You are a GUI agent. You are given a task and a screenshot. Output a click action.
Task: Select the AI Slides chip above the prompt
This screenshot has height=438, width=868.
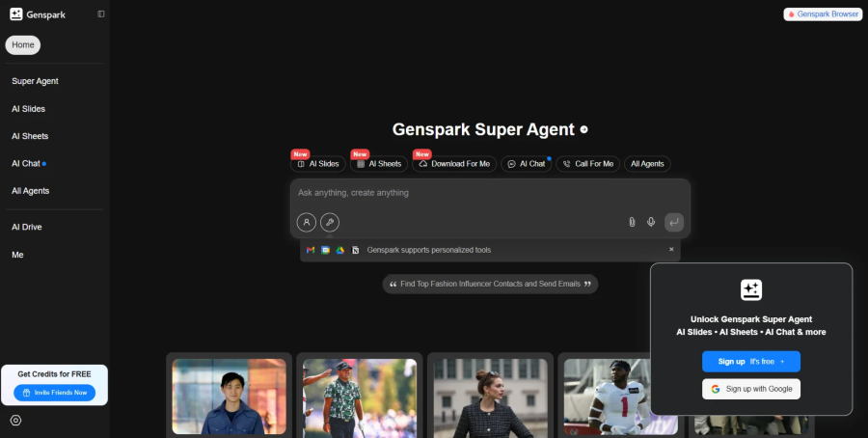click(317, 164)
